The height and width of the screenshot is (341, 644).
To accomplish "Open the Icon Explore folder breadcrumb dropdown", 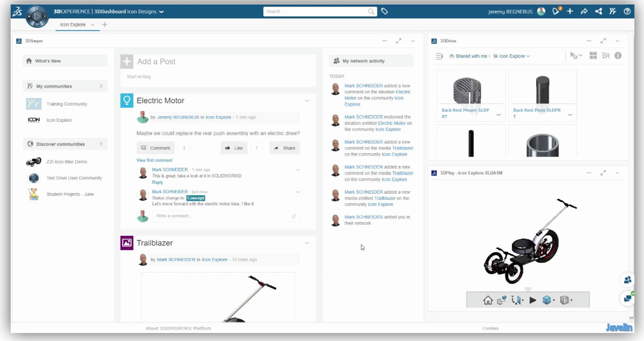I will click(528, 56).
